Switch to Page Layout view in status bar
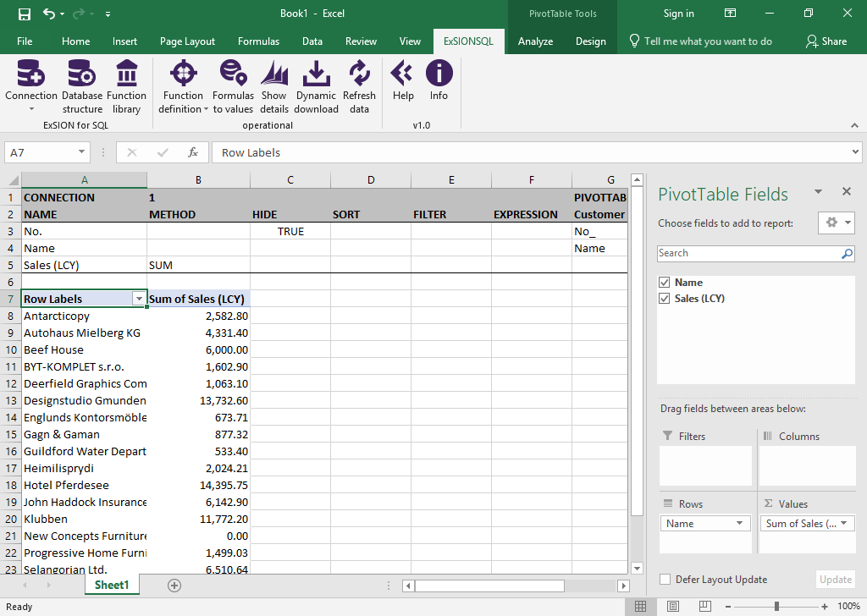The height and width of the screenshot is (616, 867). click(673, 606)
